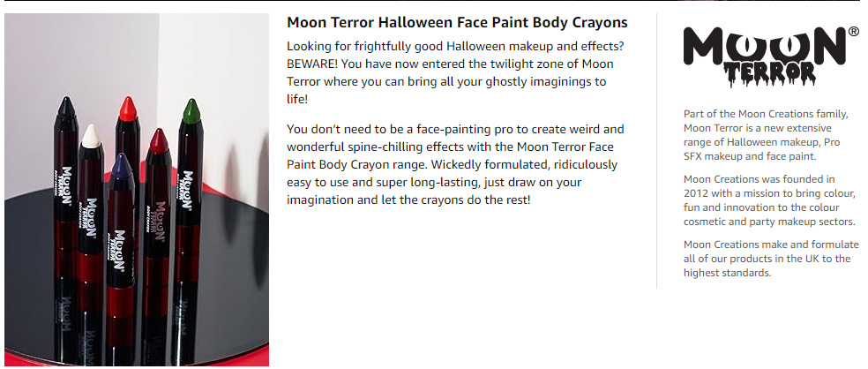The image size is (868, 369).
Task: Click the registered trademark symbol beside logo
Action: [854, 32]
